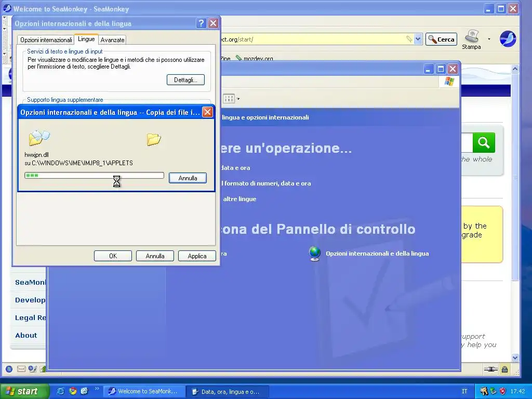
Task: Click the safely remove hardware tray icon
Action: coord(494,391)
